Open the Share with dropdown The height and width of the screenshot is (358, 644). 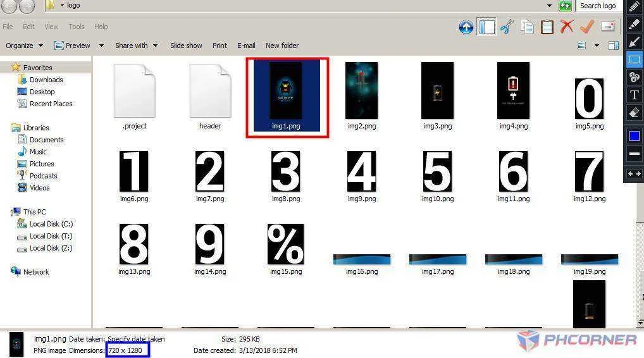point(137,46)
